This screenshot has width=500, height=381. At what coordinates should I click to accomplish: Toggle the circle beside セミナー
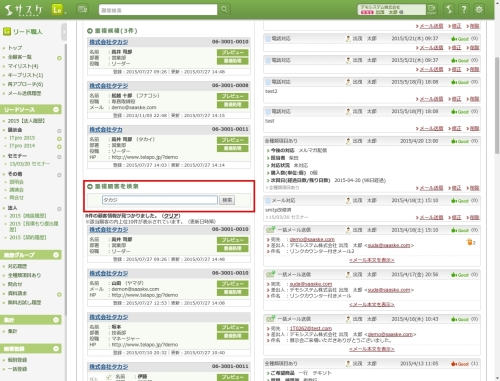click(x=59, y=157)
